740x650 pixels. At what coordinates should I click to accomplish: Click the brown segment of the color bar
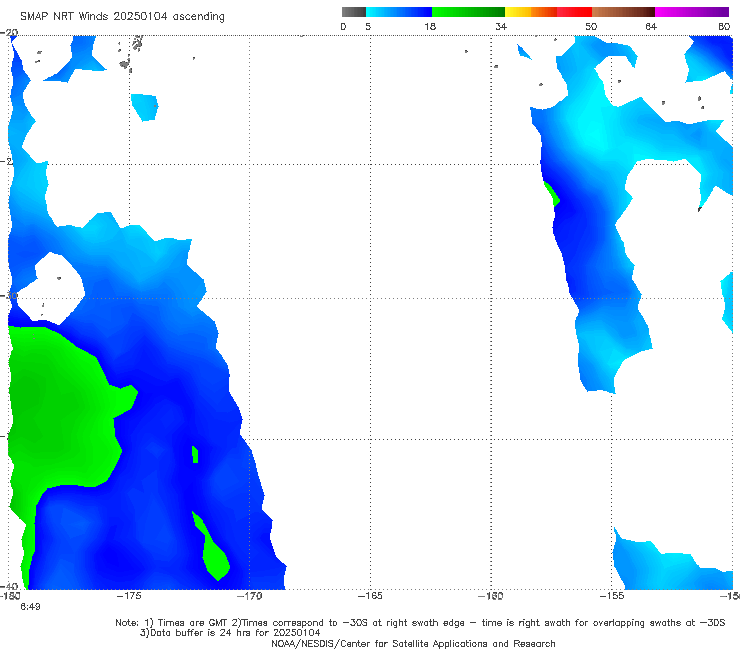[623, 12]
